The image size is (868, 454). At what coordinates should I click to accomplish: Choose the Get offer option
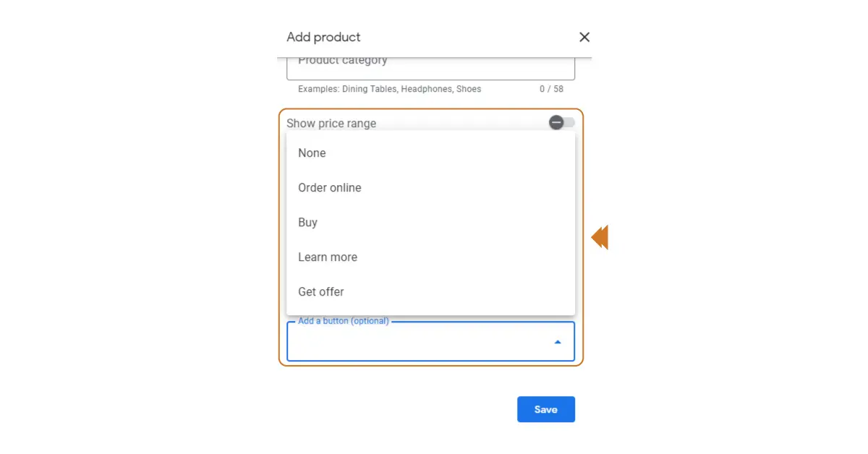(x=320, y=292)
